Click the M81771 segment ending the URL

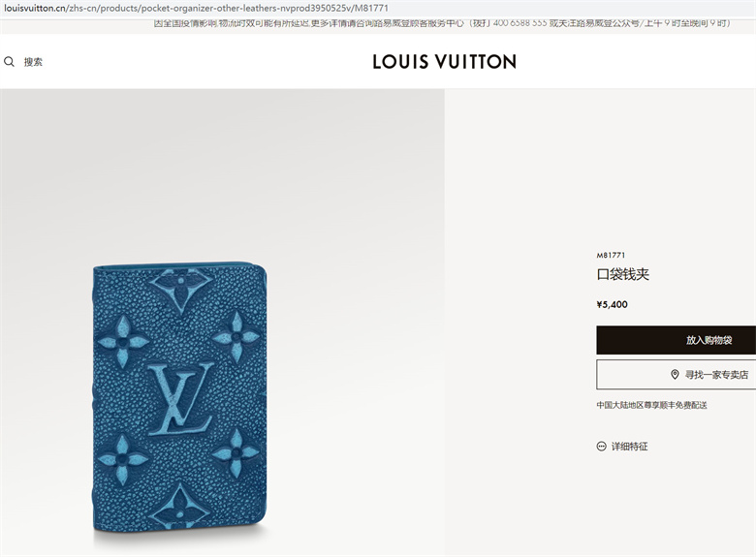(x=371, y=8)
